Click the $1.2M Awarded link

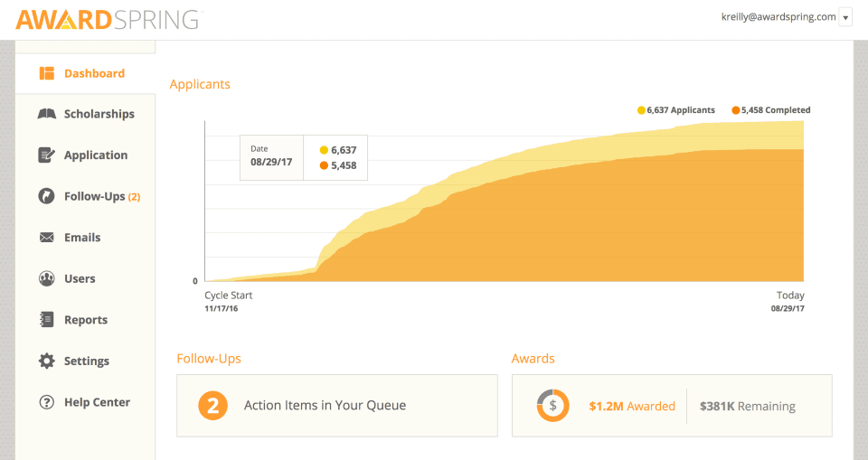632,407
